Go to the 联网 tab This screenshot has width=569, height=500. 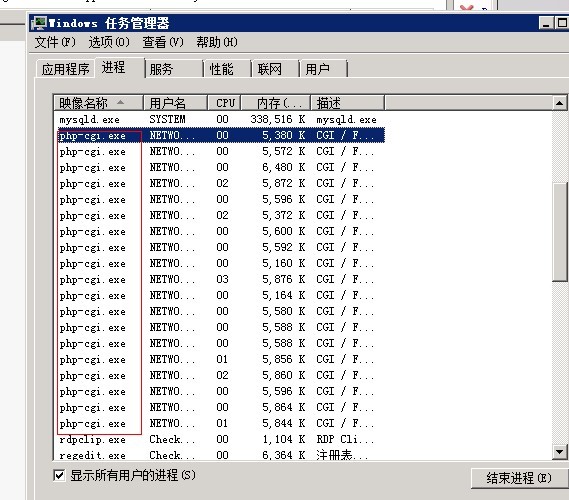[276, 69]
